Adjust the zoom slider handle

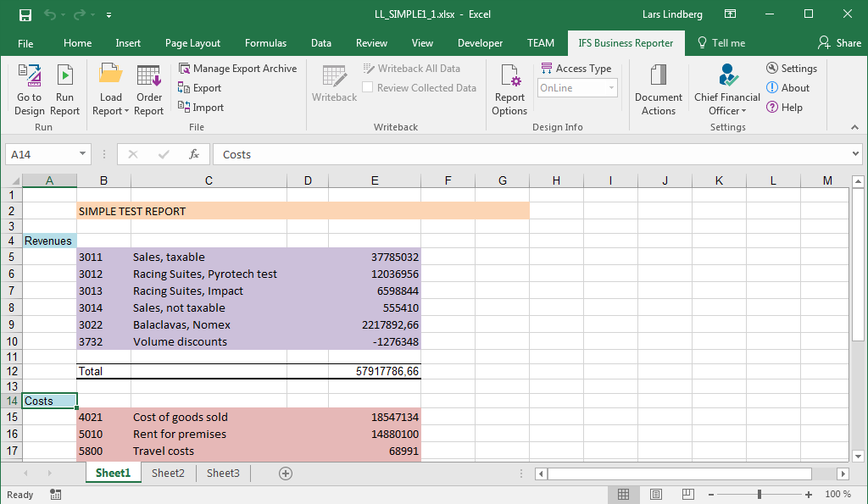click(x=759, y=494)
